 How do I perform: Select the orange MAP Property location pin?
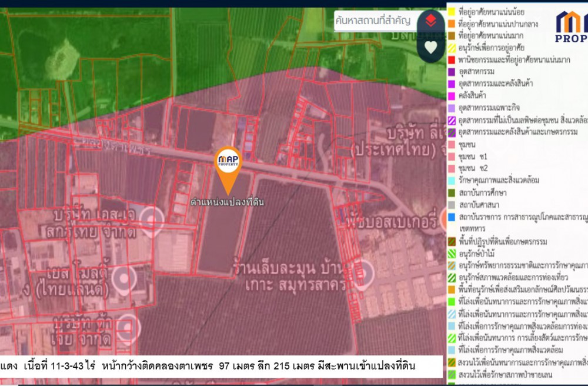pos(228,170)
